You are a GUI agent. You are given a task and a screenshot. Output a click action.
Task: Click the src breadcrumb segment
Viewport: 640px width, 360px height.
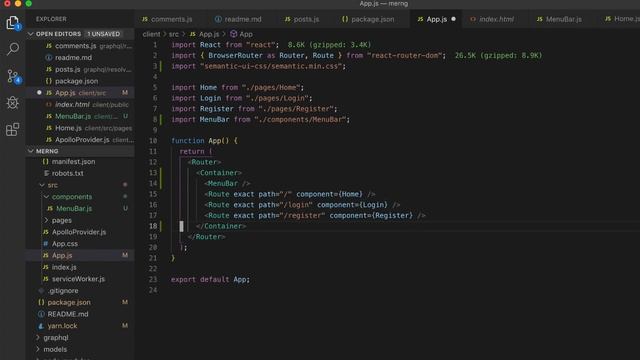174,34
